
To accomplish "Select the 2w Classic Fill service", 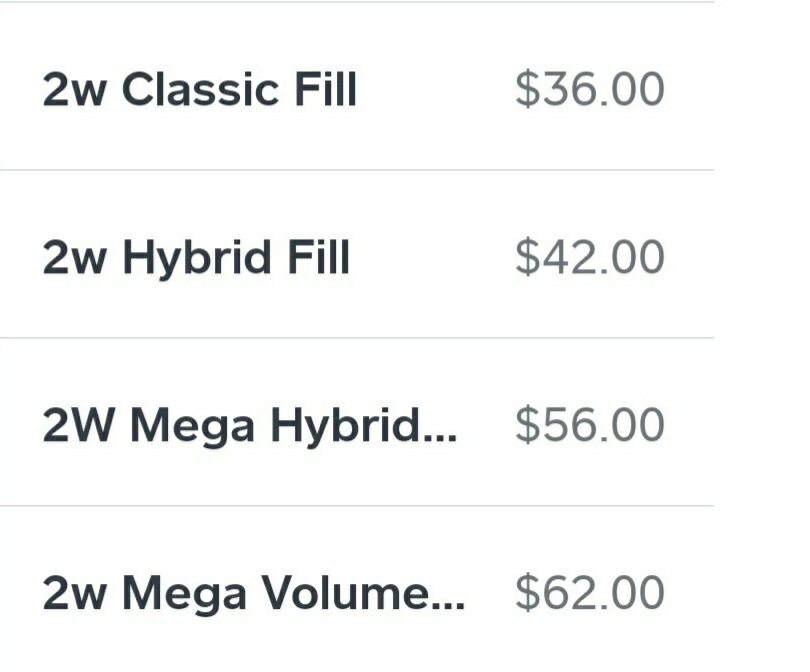I will (199, 90).
